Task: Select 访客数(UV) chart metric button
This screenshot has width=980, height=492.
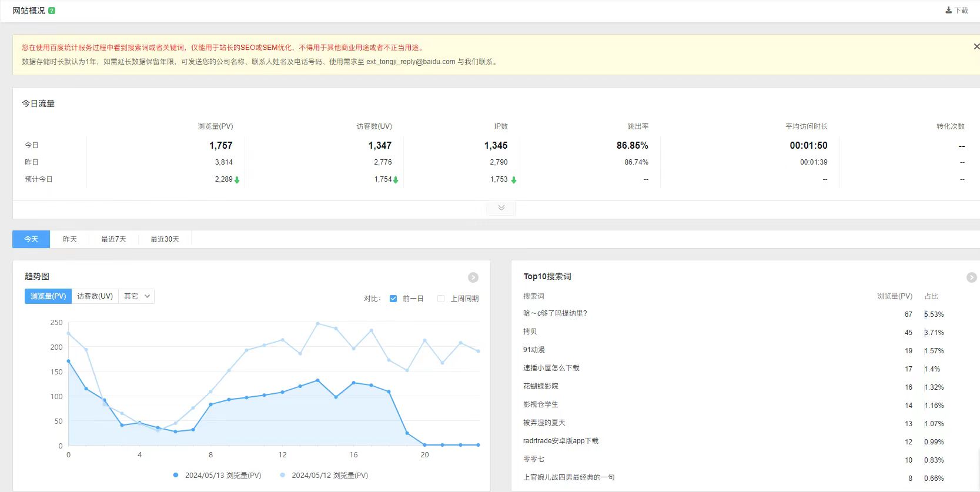Action: click(x=95, y=296)
